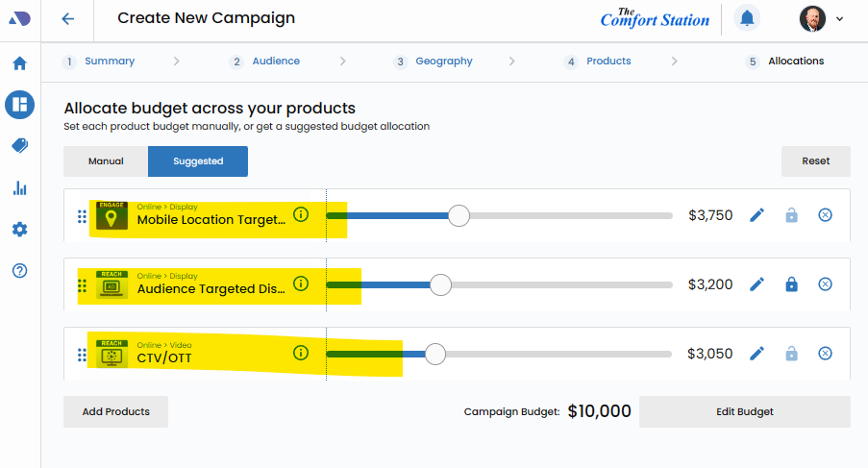Click the back arrow beside Create New Campaign
The height and width of the screenshot is (468, 868).
point(67,18)
